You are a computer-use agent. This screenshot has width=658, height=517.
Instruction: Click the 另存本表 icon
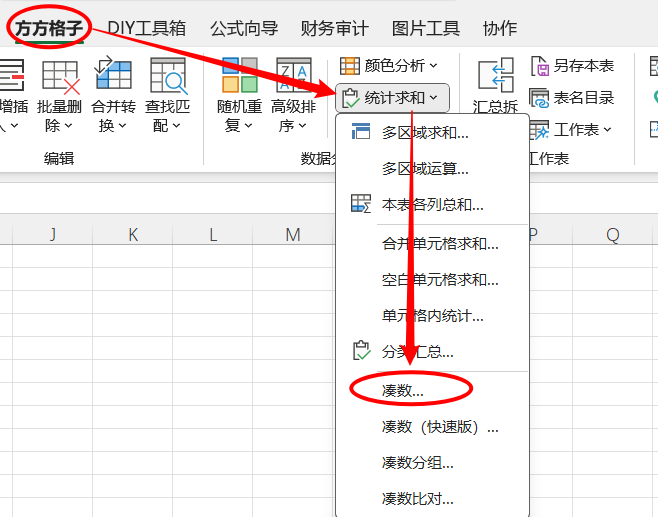tap(540, 66)
